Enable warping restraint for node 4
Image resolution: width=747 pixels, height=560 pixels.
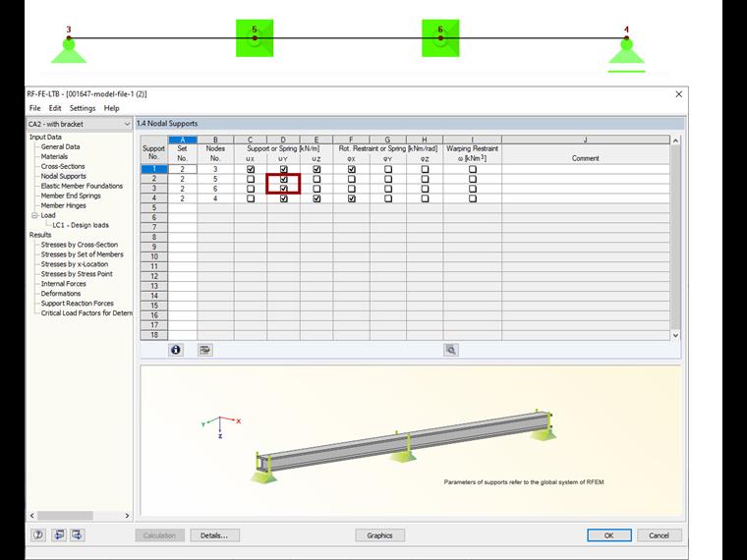pos(472,198)
